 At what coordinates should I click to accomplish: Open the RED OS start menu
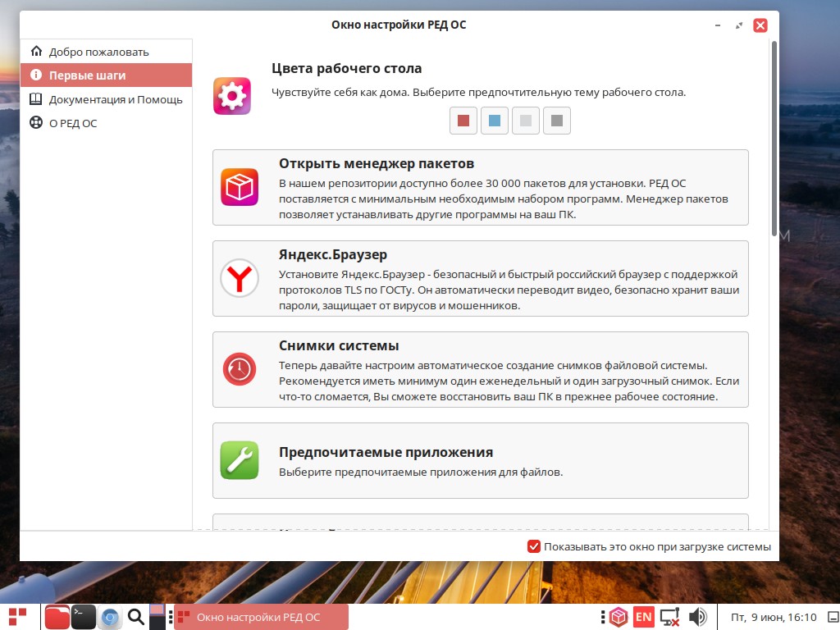tap(18, 617)
